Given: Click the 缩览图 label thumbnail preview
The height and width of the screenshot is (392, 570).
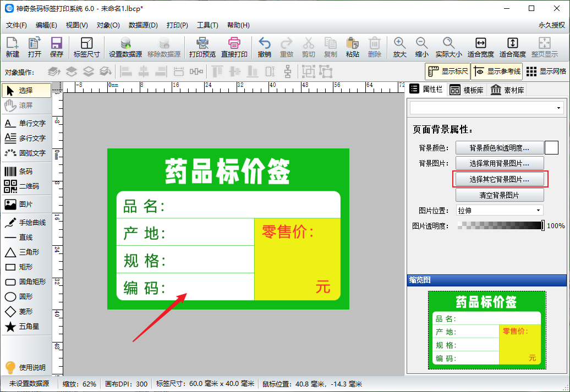Looking at the screenshot, I should click(487, 330).
